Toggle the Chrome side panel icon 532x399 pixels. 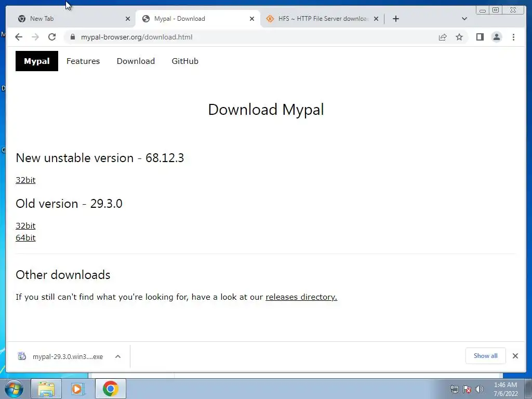click(480, 37)
